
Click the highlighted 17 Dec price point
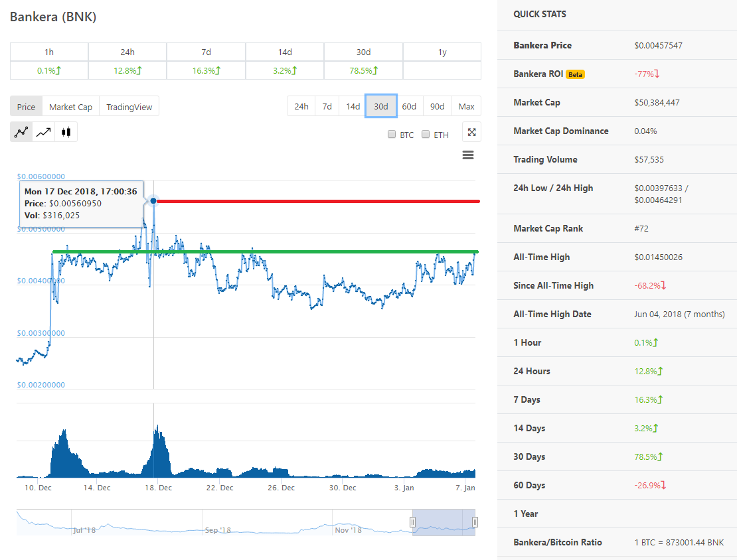pos(153,201)
